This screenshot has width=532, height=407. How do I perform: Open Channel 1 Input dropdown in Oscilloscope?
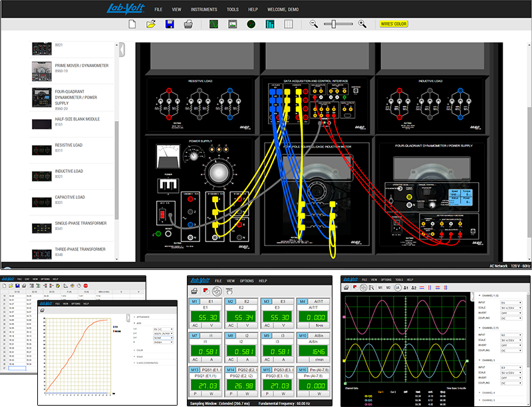point(511,303)
